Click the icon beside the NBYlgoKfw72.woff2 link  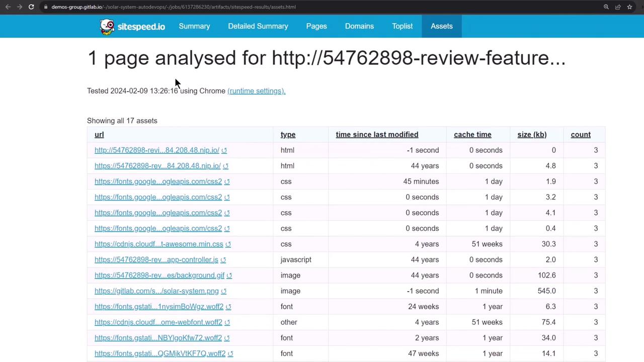click(227, 338)
